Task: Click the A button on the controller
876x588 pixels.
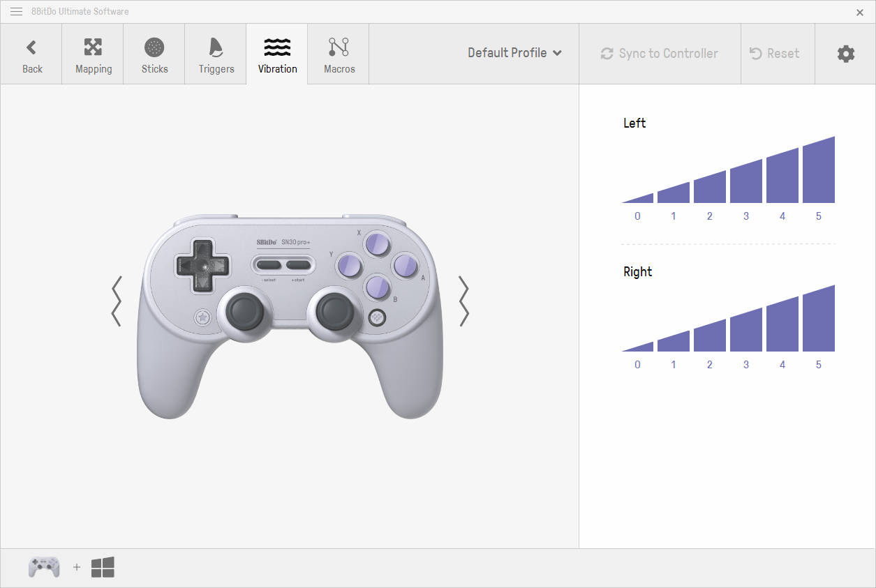Action: (405, 266)
